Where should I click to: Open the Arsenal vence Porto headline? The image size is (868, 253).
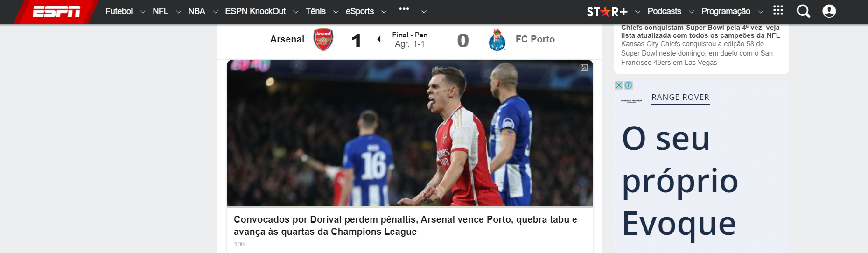click(x=405, y=225)
